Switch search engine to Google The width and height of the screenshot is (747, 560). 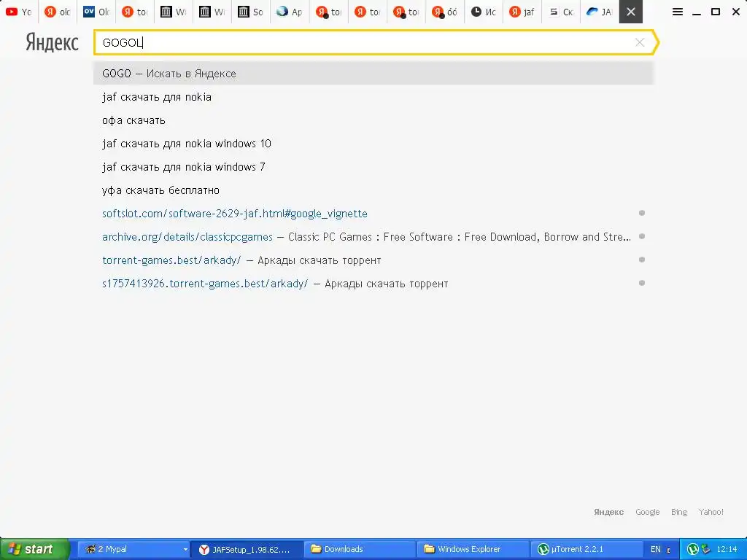pyautogui.click(x=648, y=512)
